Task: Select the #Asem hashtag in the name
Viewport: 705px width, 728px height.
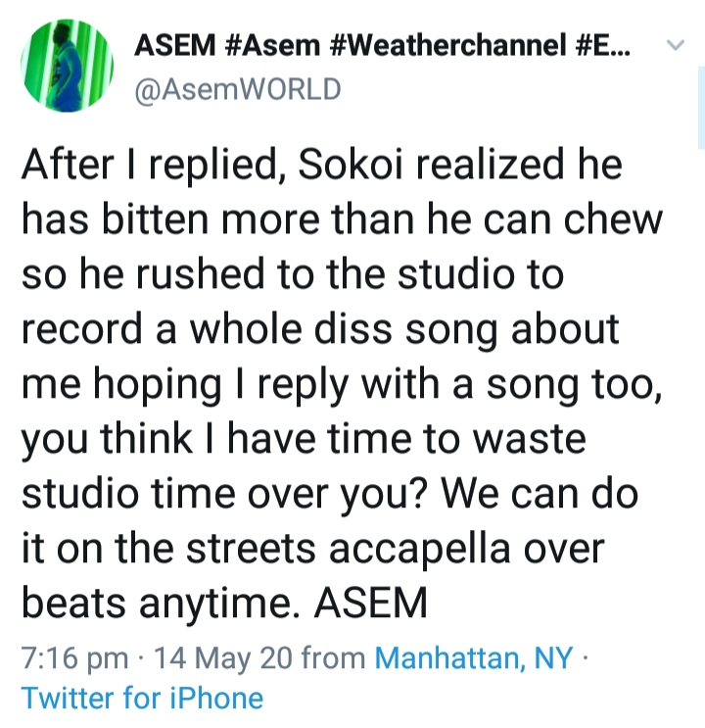Action: click(x=272, y=45)
